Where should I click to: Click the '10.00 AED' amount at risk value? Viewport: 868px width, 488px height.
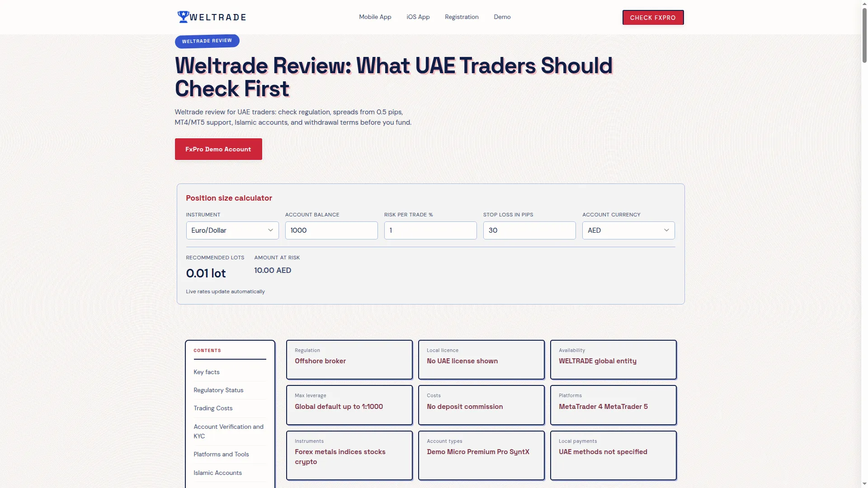point(273,270)
